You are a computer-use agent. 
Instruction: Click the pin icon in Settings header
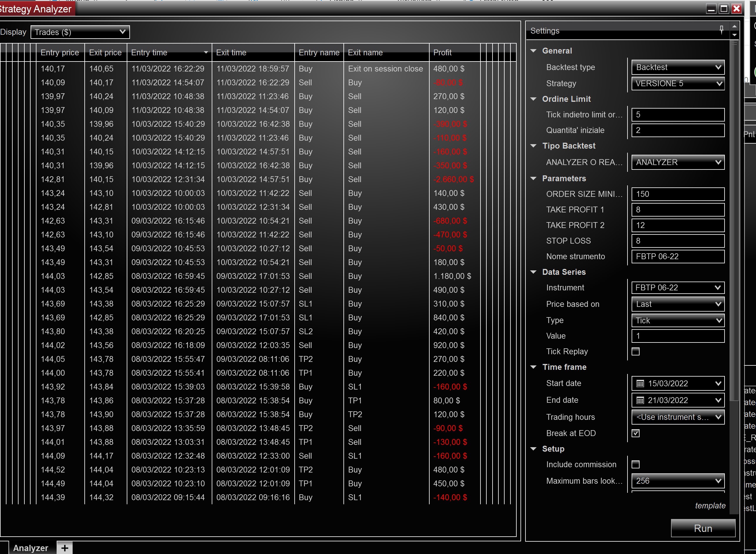point(721,29)
